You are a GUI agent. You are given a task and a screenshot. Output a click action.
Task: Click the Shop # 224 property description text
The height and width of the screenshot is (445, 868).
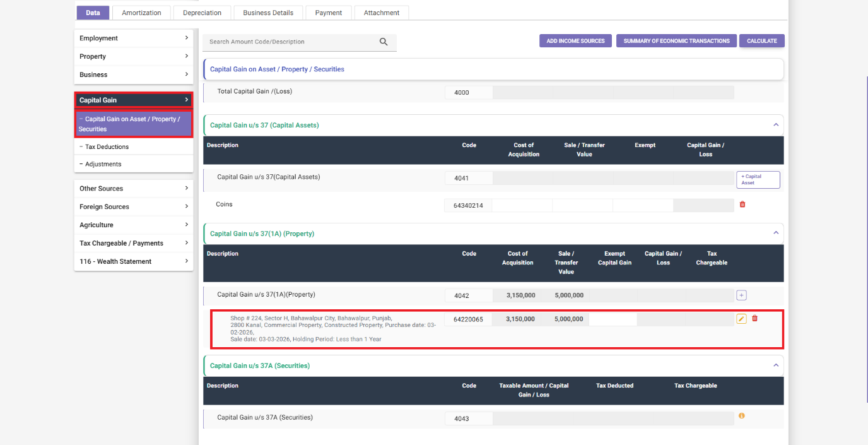333,329
